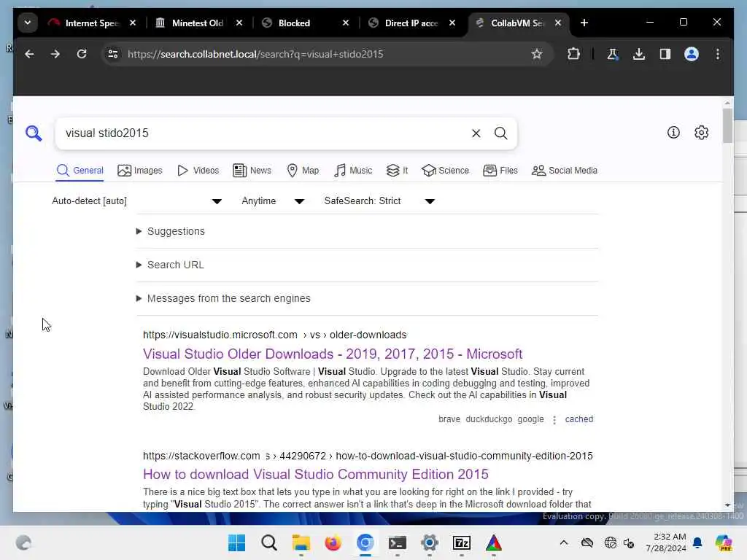Switch to the Blocked tab
This screenshot has width=747, height=560.
295,23
